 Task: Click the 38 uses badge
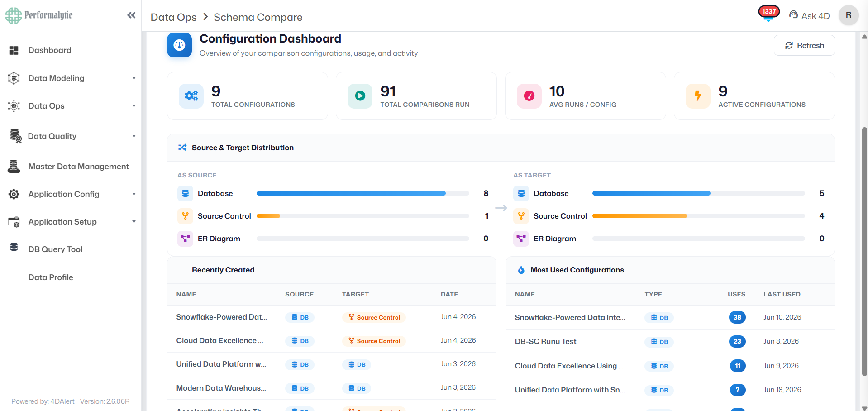pyautogui.click(x=737, y=317)
